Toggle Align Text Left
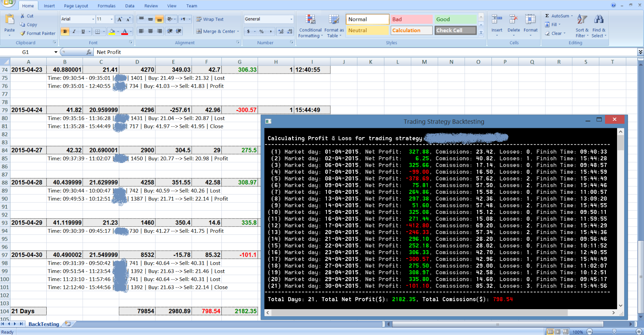The height and width of the screenshot is (335, 644). (141, 31)
